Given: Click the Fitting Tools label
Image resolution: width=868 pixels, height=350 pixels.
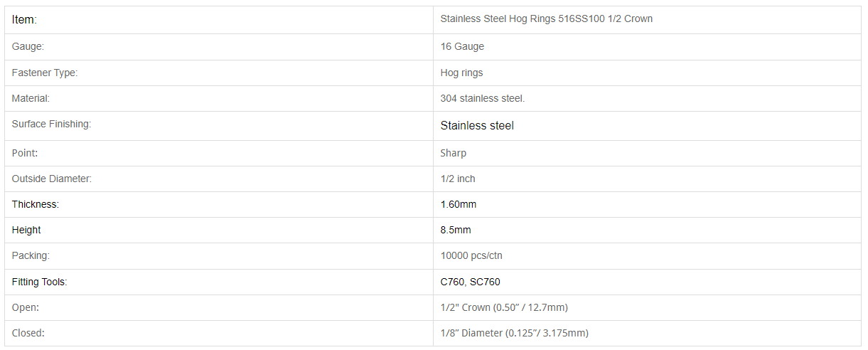Looking at the screenshot, I should [39, 282].
